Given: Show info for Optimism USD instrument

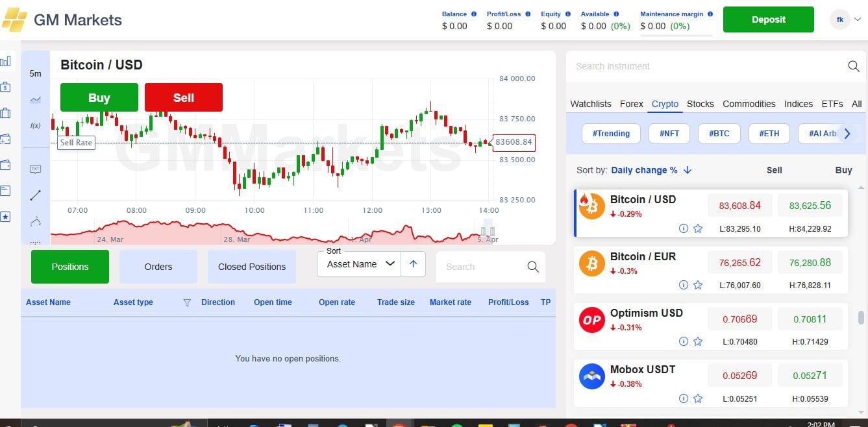Looking at the screenshot, I should coord(683,341).
